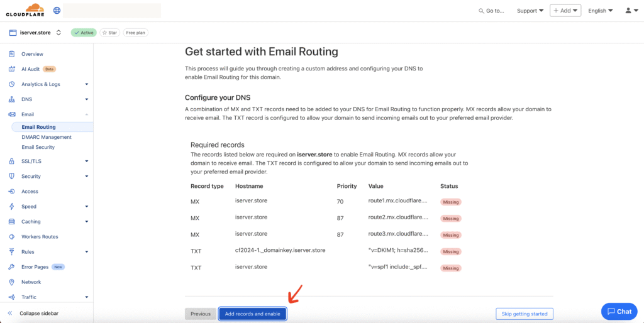Screen dimensions: 644x323
Task: Collapse the Email section arrow
Action: click(87, 114)
